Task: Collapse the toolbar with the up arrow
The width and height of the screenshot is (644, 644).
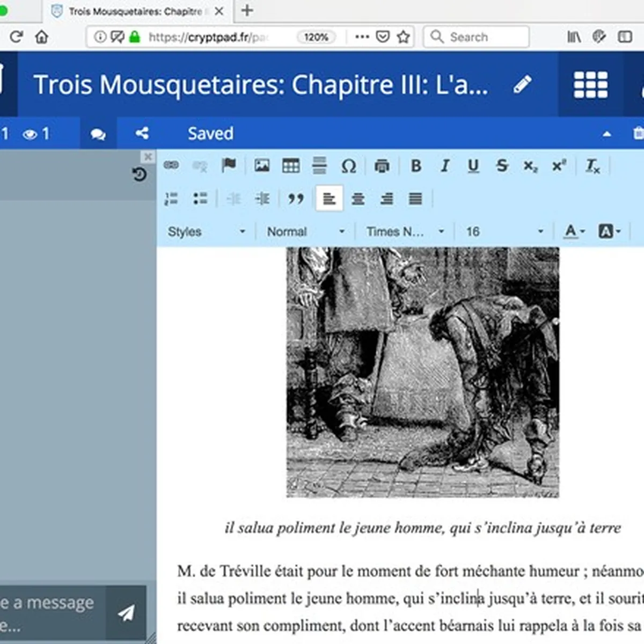Action: tap(607, 134)
